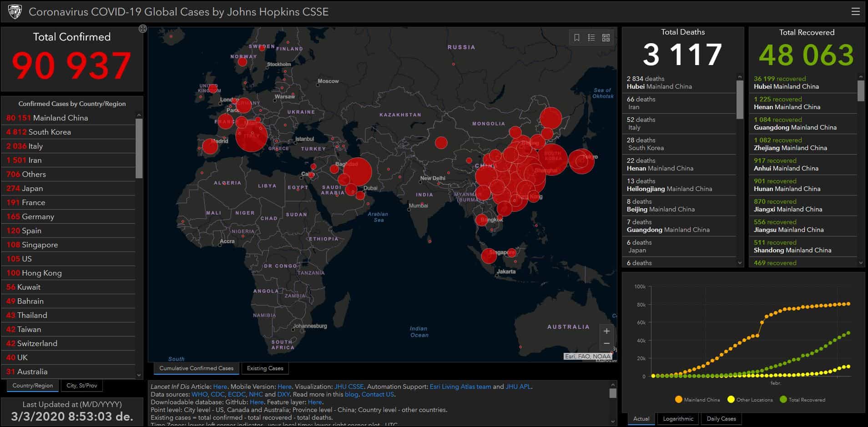The width and height of the screenshot is (868, 427).
Task: Click Hubei 2 834 deaths entry
Action: tap(679, 83)
